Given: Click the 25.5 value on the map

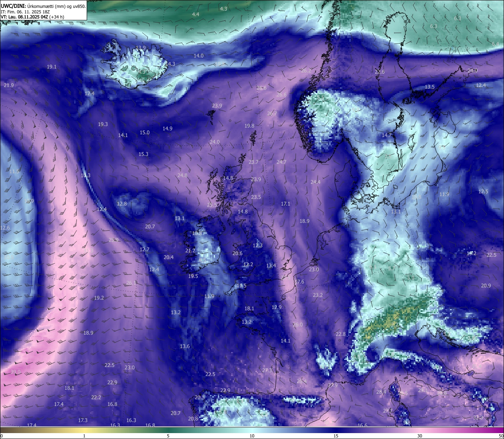Looking at the screenshot, I should [x=212, y=205].
